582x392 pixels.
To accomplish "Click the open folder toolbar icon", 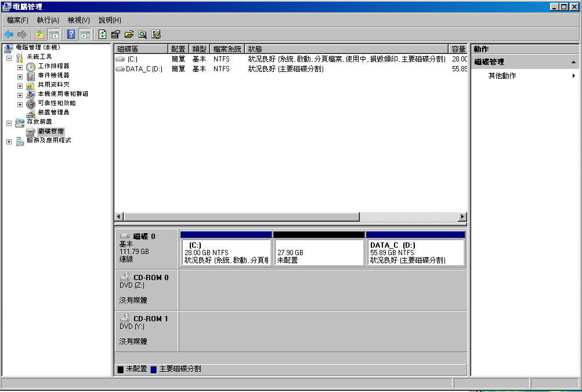I will (x=129, y=34).
